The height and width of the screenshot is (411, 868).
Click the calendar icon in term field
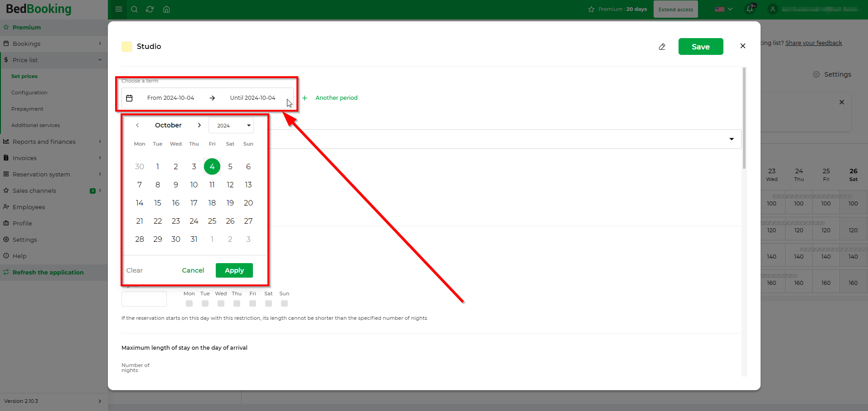pyautogui.click(x=129, y=98)
